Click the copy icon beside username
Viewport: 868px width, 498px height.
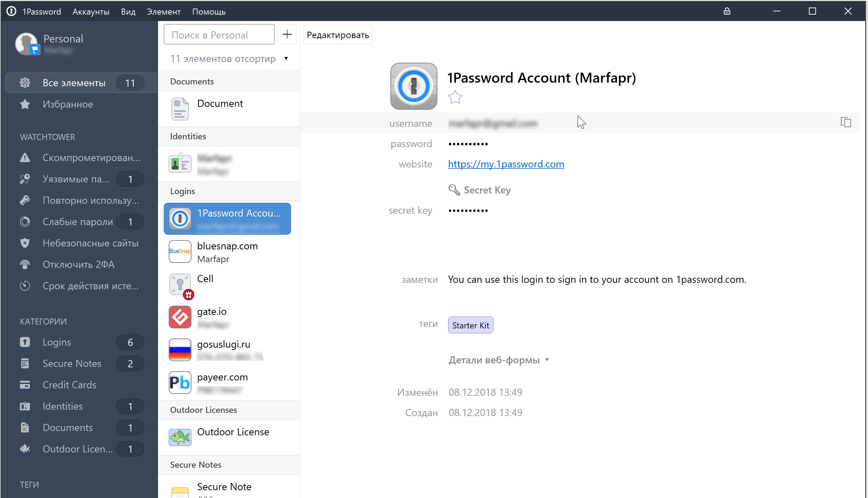point(846,123)
